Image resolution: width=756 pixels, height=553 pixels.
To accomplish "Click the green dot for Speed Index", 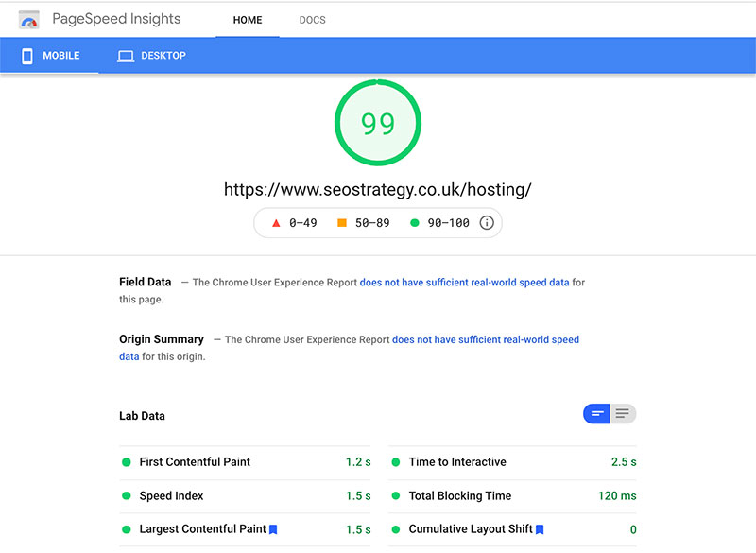I will (127, 495).
